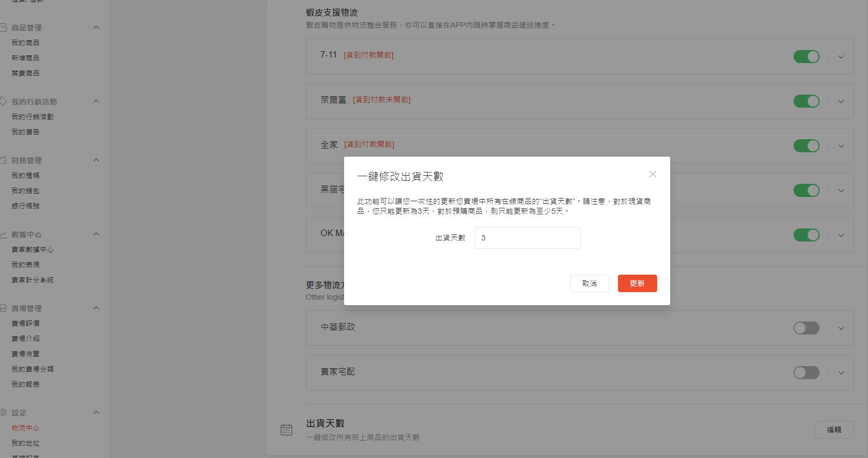The height and width of the screenshot is (458, 868).
Task: Click the calendar icon beside 出貨天數
Action: pos(286,430)
